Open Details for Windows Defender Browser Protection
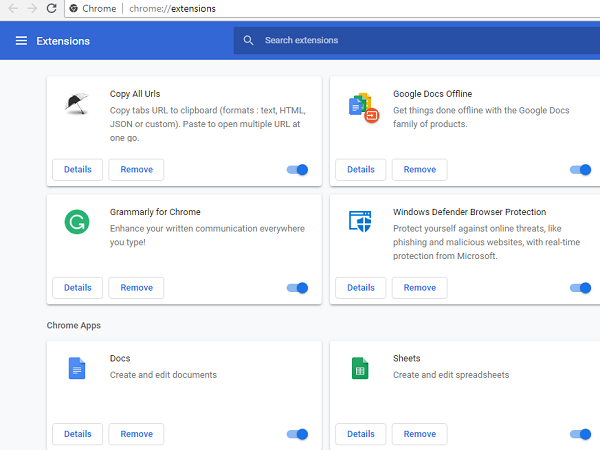Viewport: 600px width, 450px height. coord(360,288)
